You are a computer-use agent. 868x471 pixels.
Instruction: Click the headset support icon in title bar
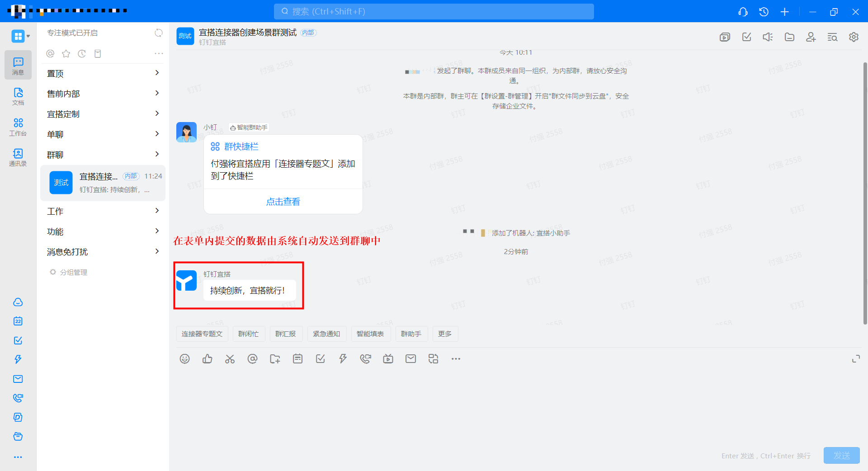pyautogui.click(x=743, y=12)
